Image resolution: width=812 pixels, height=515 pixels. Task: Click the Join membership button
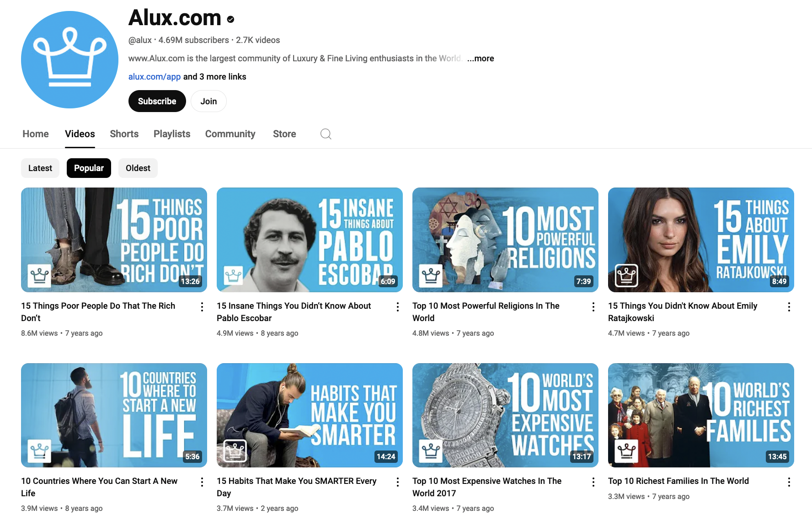208,101
